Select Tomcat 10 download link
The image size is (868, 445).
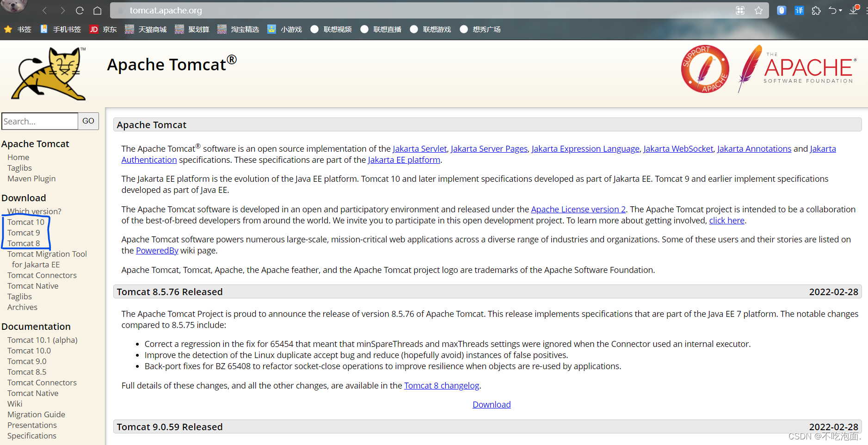26,222
